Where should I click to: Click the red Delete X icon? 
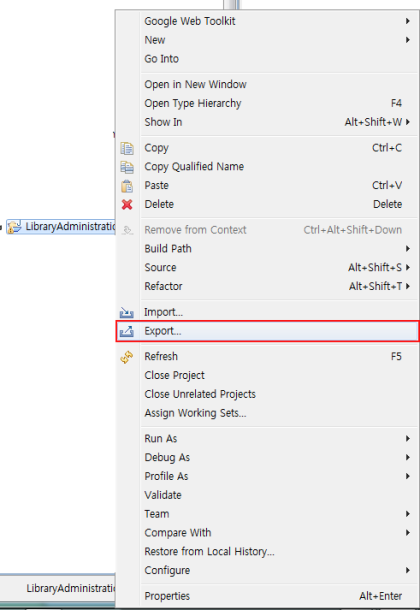[x=127, y=204]
